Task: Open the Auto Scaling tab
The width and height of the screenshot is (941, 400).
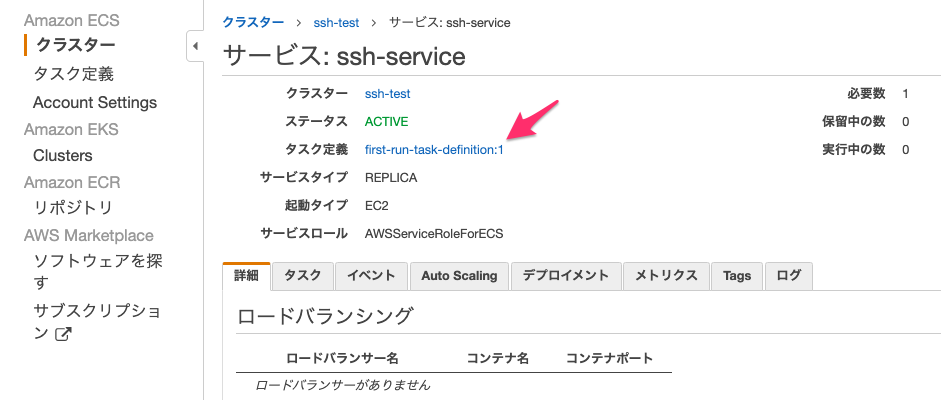Action: [459, 276]
